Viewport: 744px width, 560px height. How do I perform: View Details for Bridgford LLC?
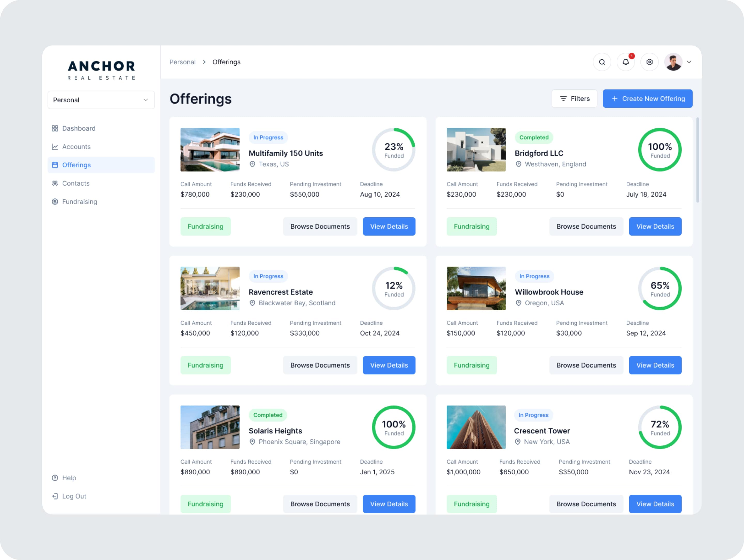pyautogui.click(x=655, y=226)
